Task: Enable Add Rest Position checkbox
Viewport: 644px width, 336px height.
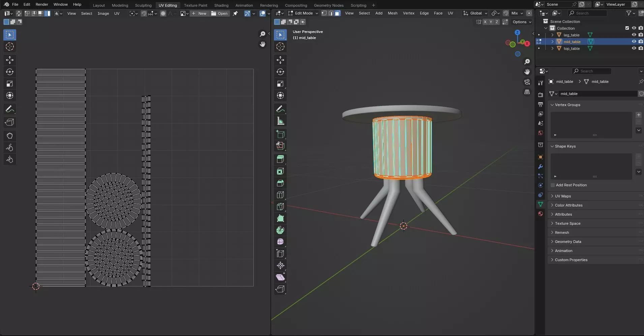Action: [553, 185]
